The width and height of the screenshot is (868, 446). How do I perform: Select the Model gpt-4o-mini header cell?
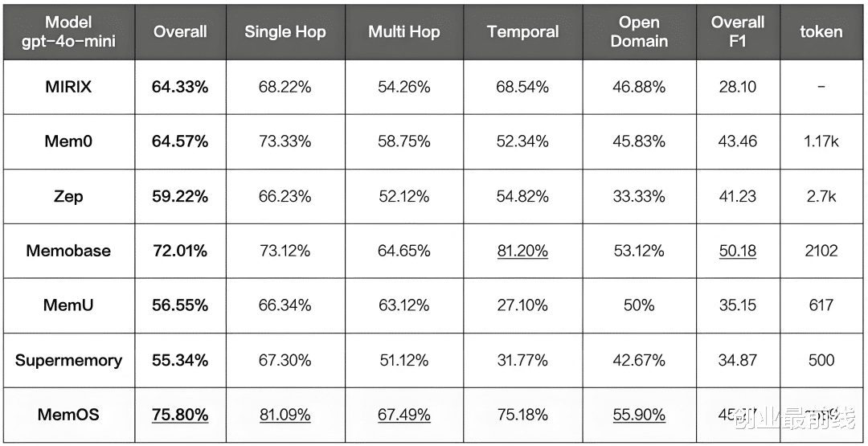click(68, 32)
